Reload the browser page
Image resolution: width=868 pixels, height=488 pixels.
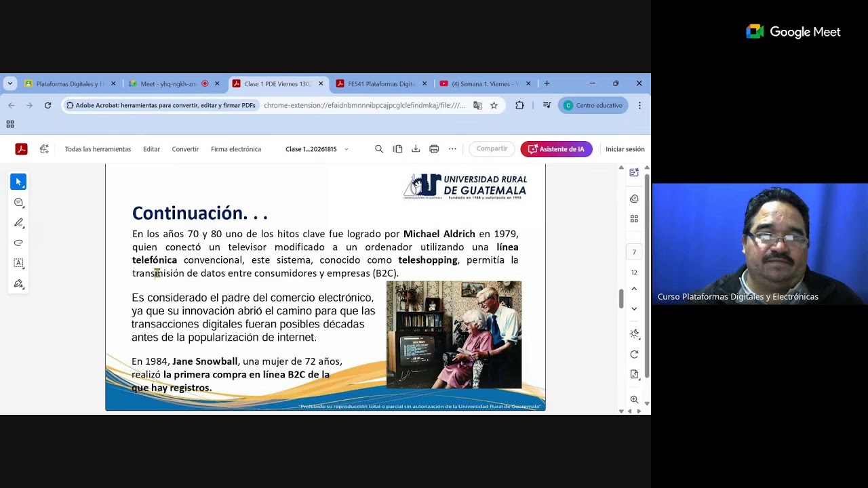click(x=47, y=105)
